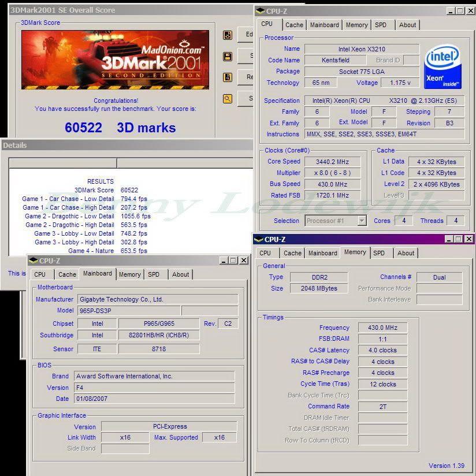Open Cache tab in the memory-timings CPU-Z window
This screenshot has height=476, width=476.
[x=292, y=253]
